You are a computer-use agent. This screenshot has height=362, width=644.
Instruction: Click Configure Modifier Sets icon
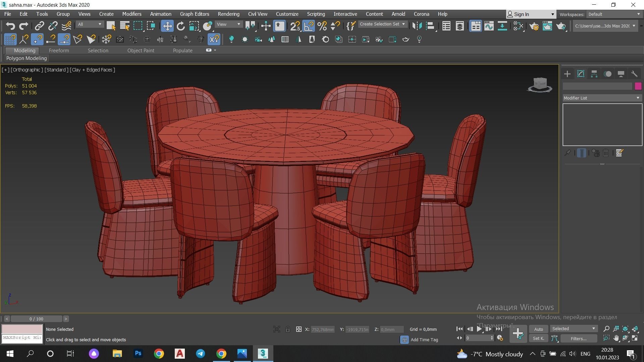point(619,153)
